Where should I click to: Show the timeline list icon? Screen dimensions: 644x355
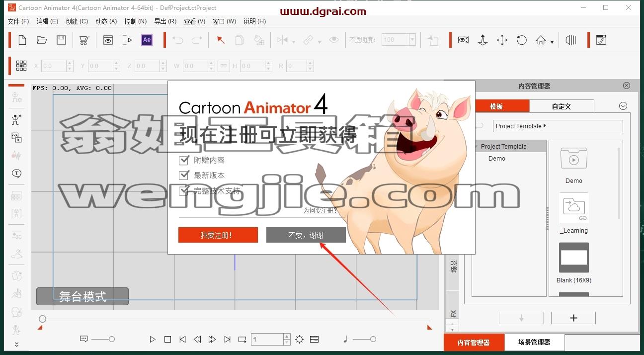(314, 339)
